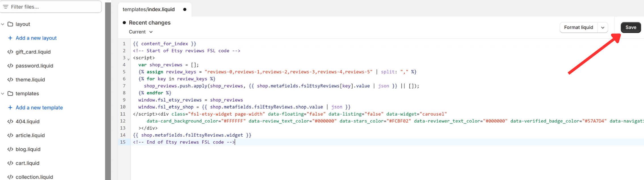Image resolution: width=644 pixels, height=180 pixels.
Task: Click line number 15 in gutter
Action: click(123, 142)
